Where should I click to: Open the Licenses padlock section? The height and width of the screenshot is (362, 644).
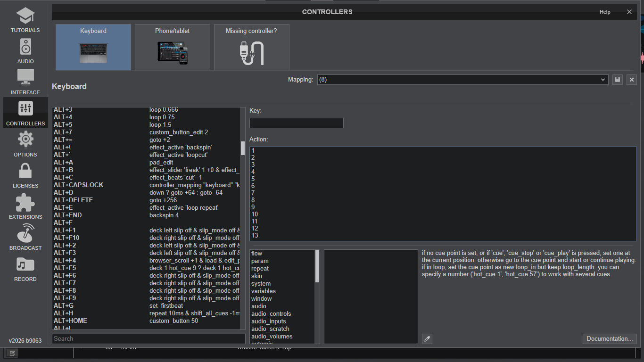click(x=25, y=175)
